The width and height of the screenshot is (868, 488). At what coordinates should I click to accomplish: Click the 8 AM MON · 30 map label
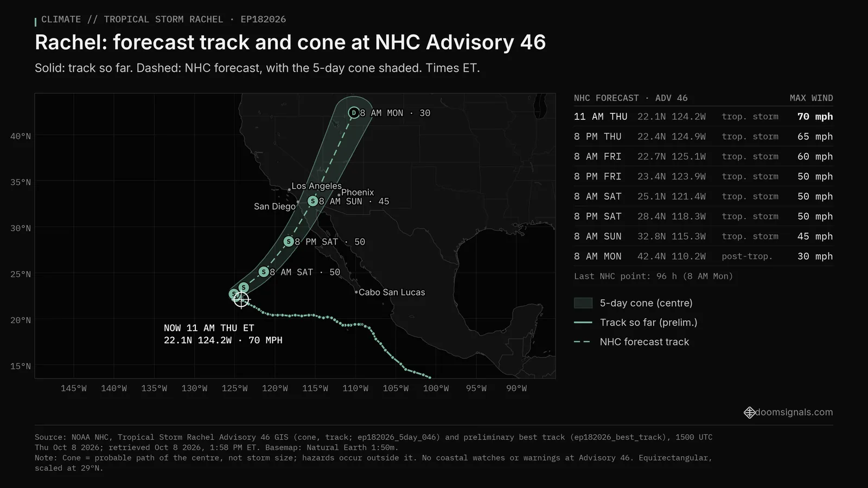pyautogui.click(x=395, y=113)
